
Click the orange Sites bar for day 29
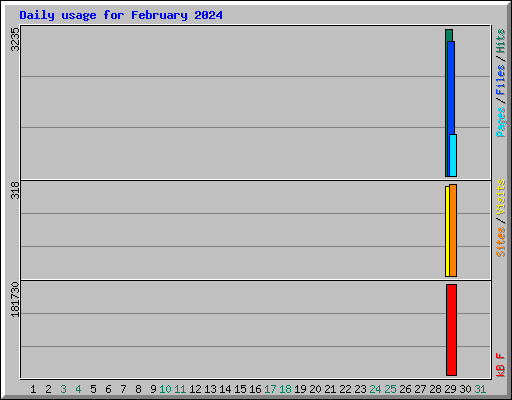pyautogui.click(x=453, y=230)
